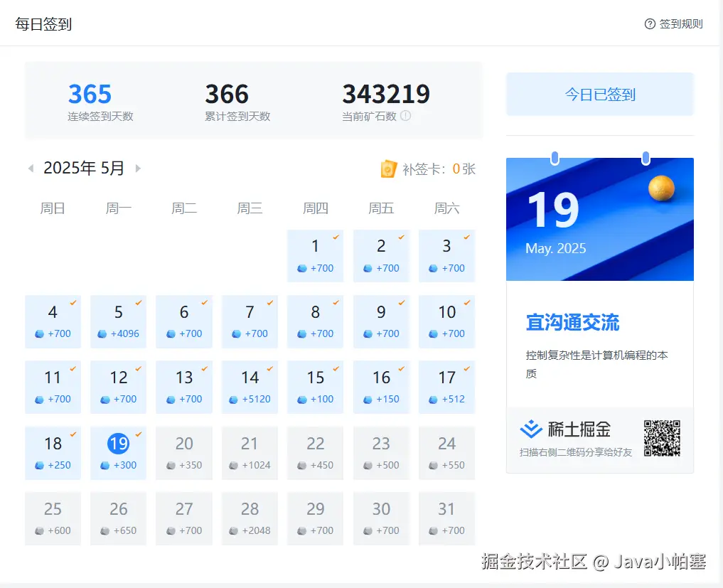Click the 补签卡 card icon
Viewport: 723px width, 588px height.
[x=388, y=169]
